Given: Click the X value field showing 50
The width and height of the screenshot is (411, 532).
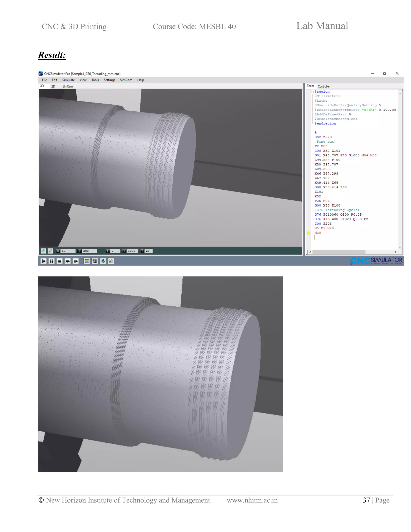Looking at the screenshot, I should (68, 251).
